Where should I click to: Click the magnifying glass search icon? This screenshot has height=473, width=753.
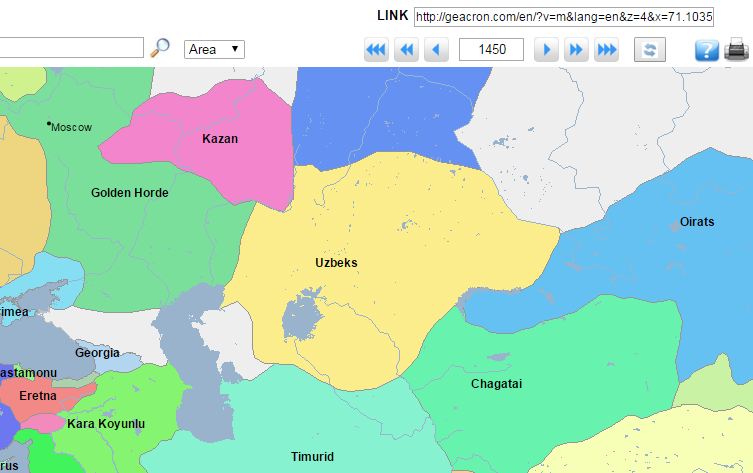point(160,48)
